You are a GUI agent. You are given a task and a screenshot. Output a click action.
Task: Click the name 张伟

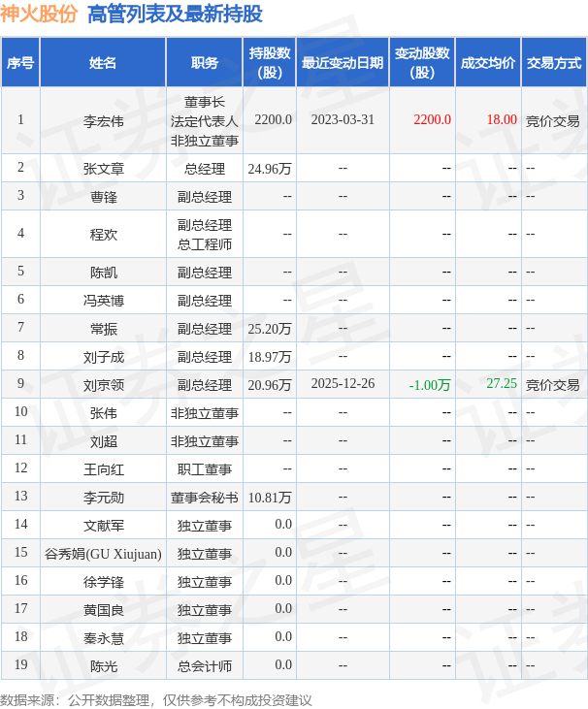tap(103, 413)
